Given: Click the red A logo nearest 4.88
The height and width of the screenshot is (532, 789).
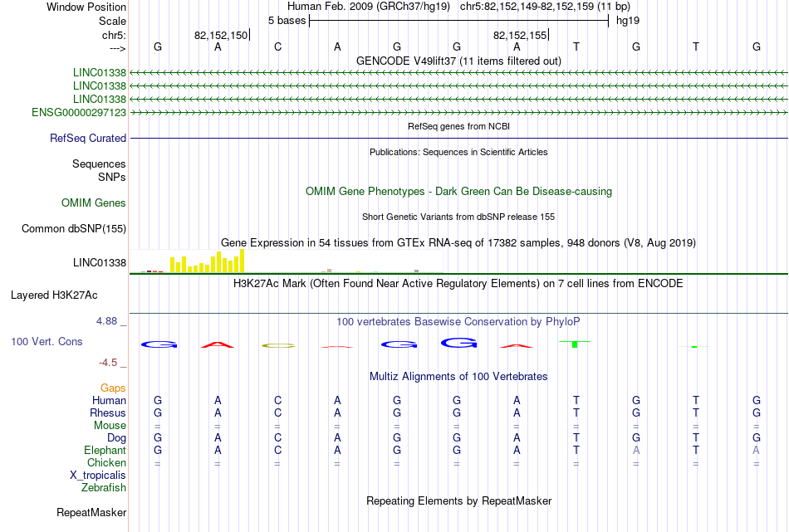Looking at the screenshot, I should (x=218, y=344).
